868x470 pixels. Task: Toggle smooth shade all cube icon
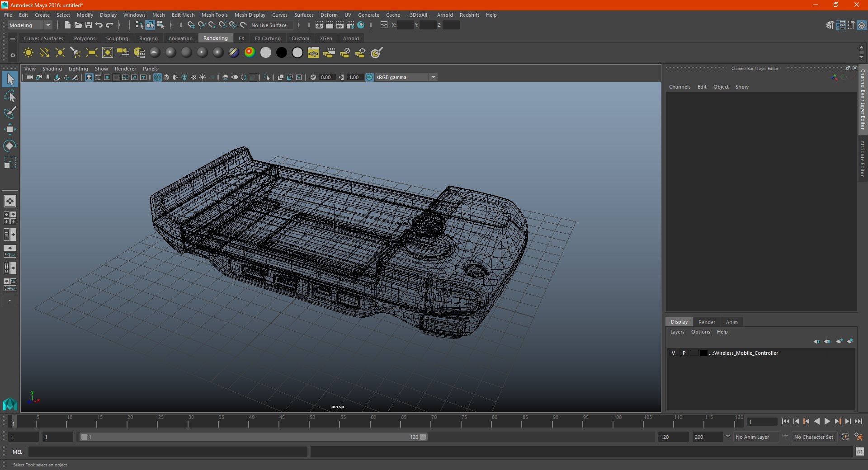tap(166, 77)
